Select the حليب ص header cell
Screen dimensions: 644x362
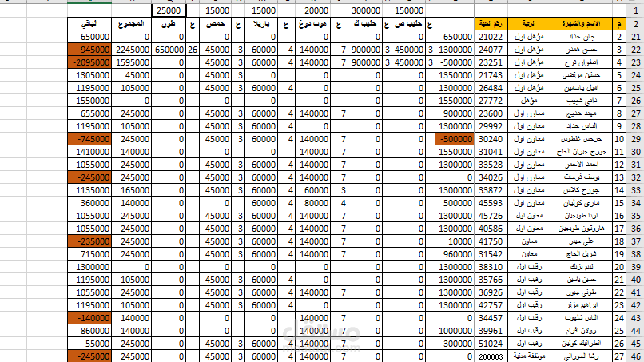(x=407, y=24)
